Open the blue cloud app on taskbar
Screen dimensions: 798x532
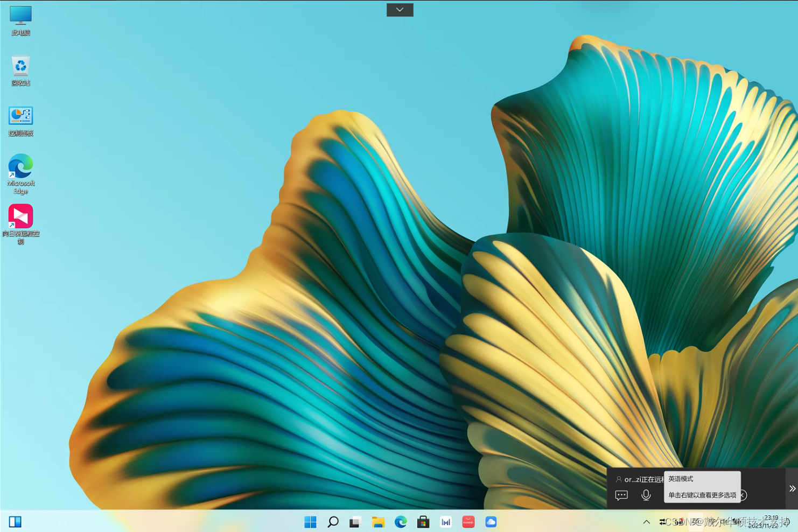click(x=491, y=522)
